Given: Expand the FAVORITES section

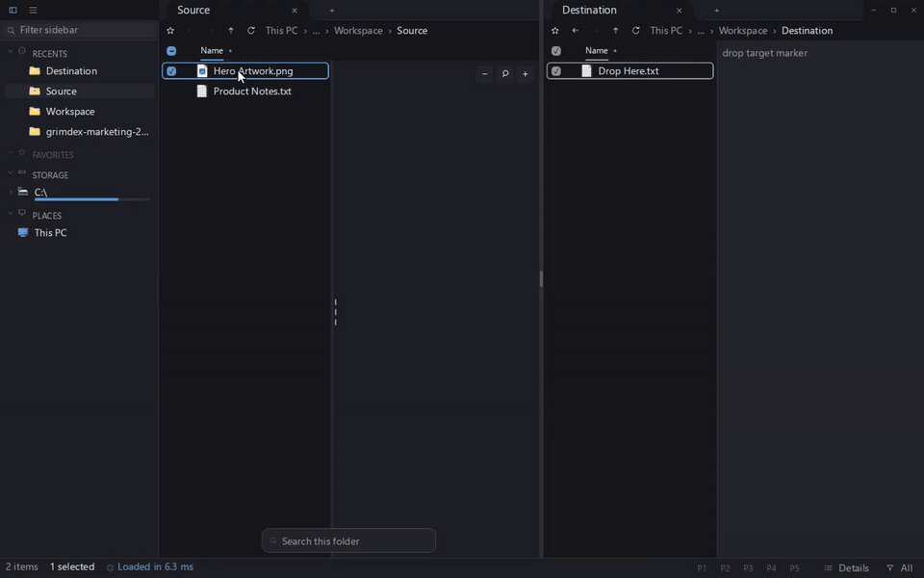Looking at the screenshot, I should pyautogui.click(x=10, y=153).
